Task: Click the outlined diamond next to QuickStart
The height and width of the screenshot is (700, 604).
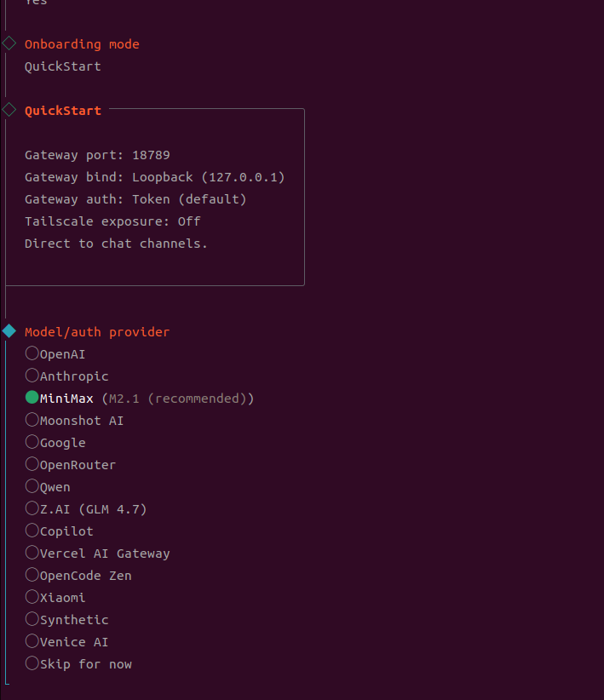Action: [x=9, y=109]
